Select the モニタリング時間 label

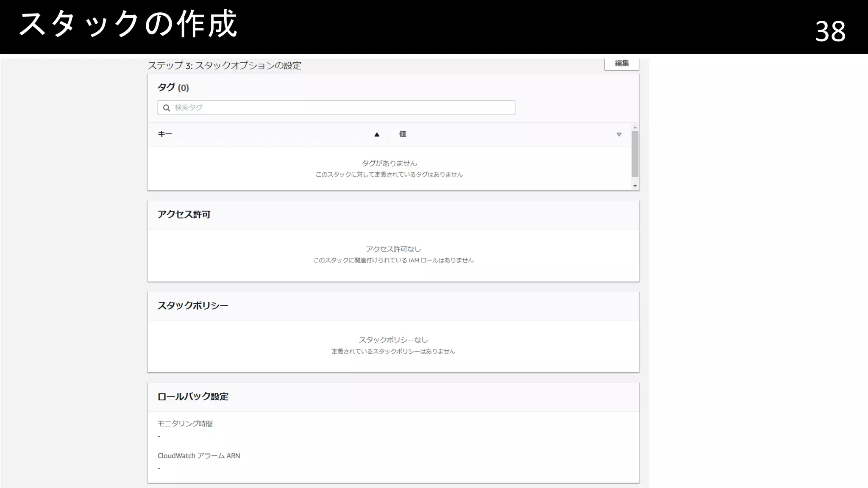click(x=185, y=424)
